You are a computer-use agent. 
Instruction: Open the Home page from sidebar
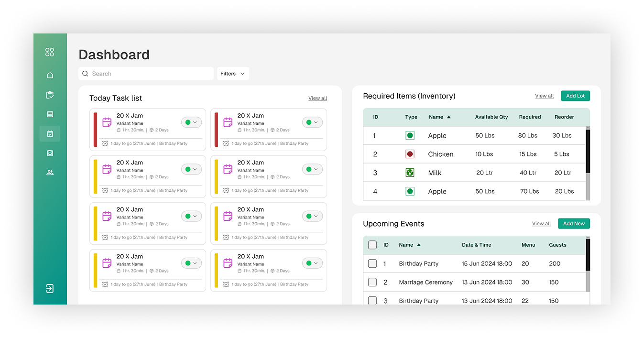tap(50, 75)
